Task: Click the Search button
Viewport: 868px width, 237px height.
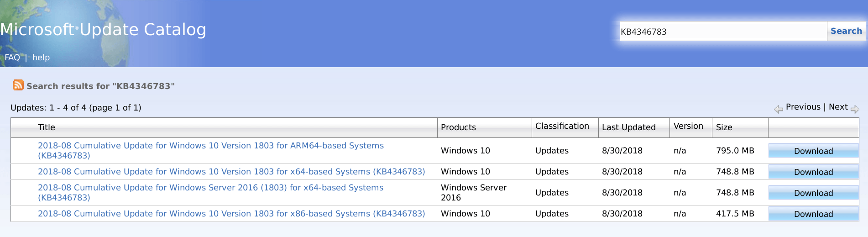Action: [846, 31]
